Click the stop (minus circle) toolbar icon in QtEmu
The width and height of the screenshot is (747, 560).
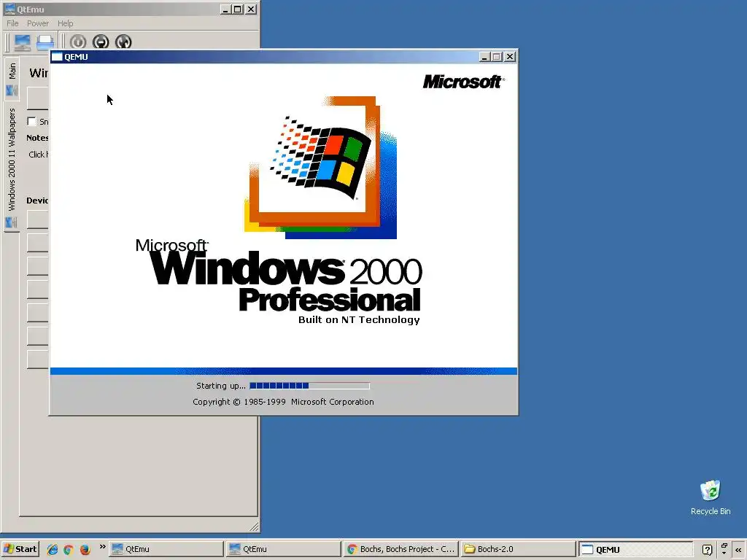[101, 42]
